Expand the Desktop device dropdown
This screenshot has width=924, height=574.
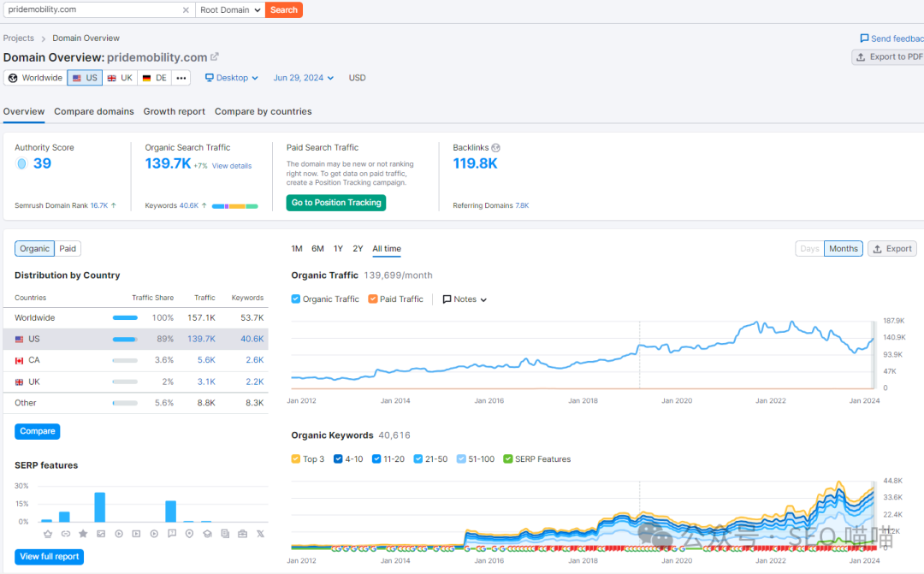click(x=232, y=78)
